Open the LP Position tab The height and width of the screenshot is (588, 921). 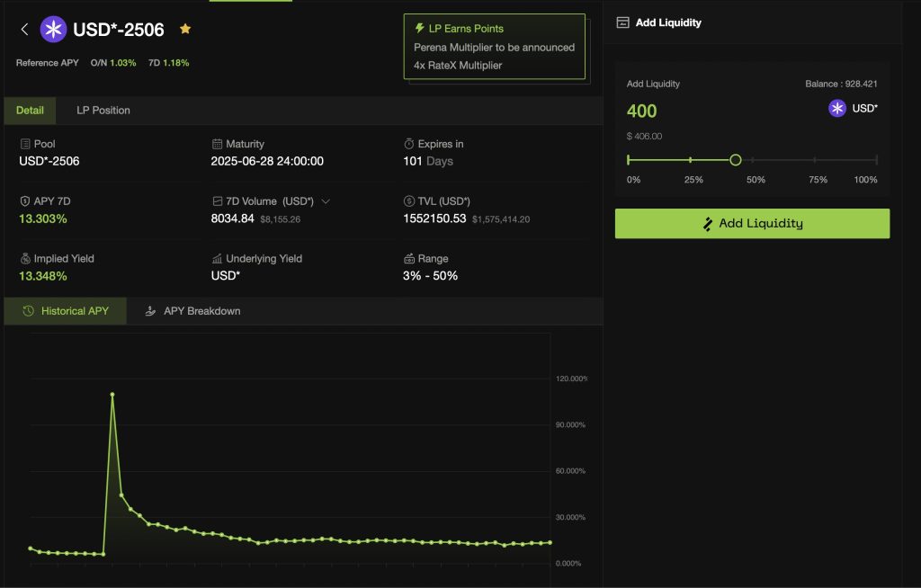coord(103,111)
